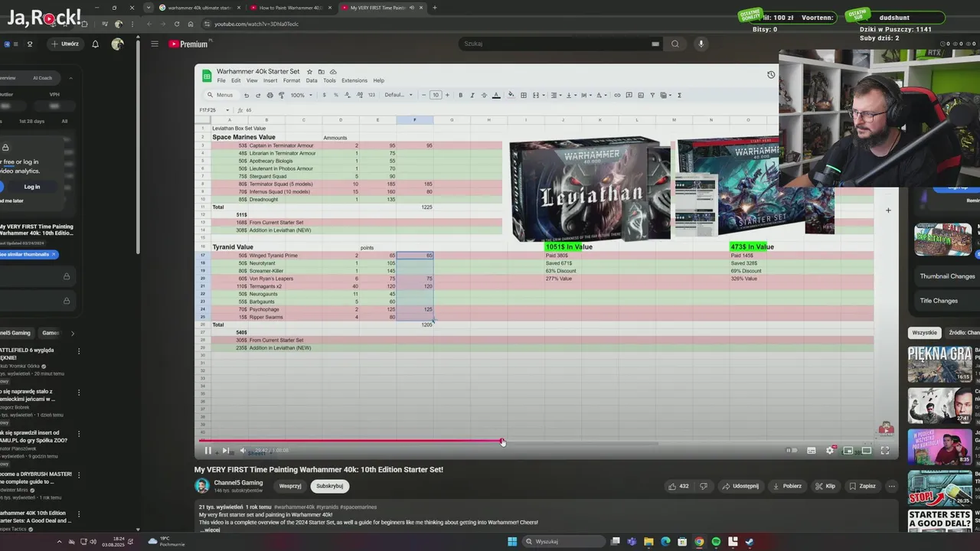Image resolution: width=980 pixels, height=551 pixels.
Task: Click the Subskrybuj button
Action: point(330,486)
